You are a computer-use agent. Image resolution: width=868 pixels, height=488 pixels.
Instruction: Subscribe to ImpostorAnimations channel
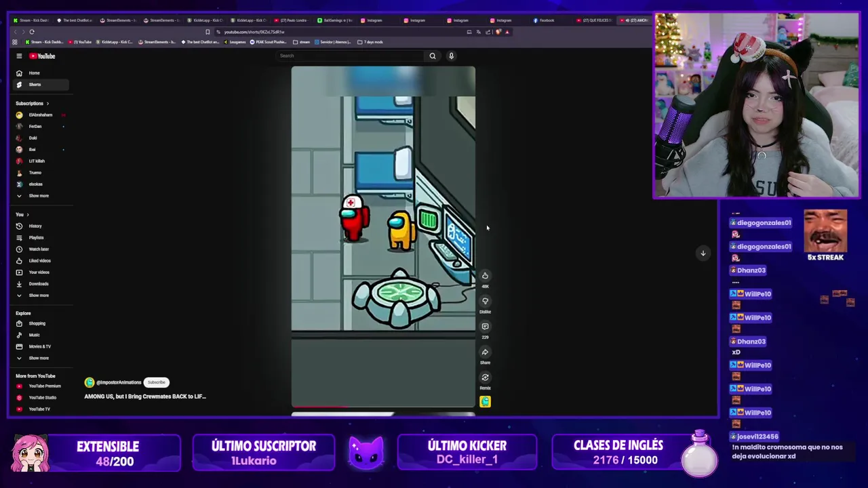pos(157,382)
